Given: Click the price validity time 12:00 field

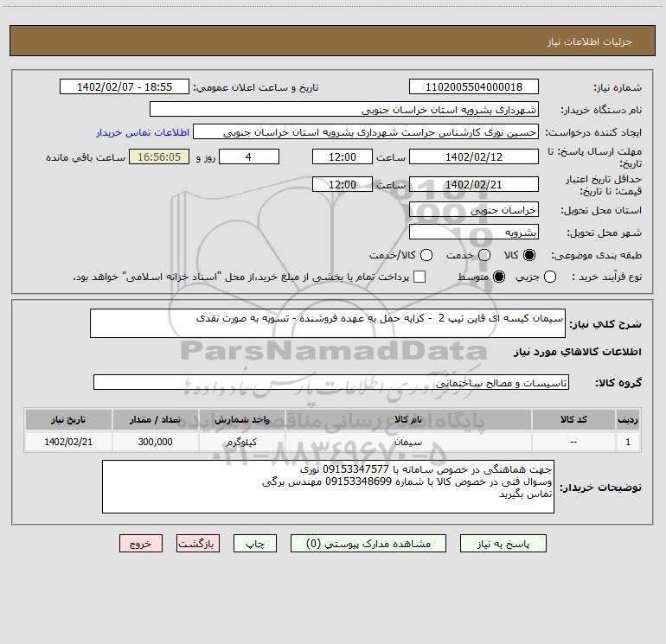Looking at the screenshot, I should tap(343, 185).
